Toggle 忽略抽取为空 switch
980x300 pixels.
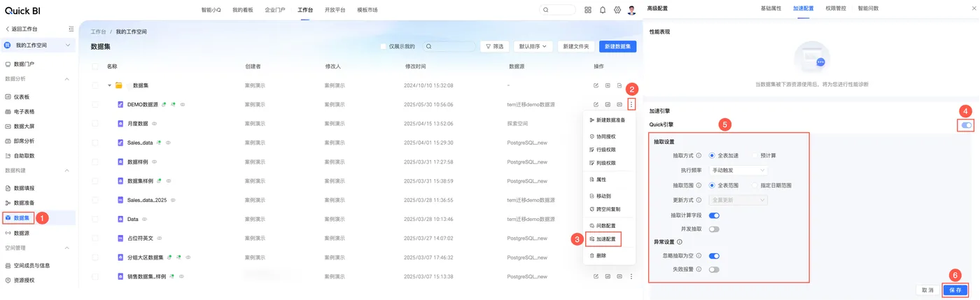(x=714, y=256)
